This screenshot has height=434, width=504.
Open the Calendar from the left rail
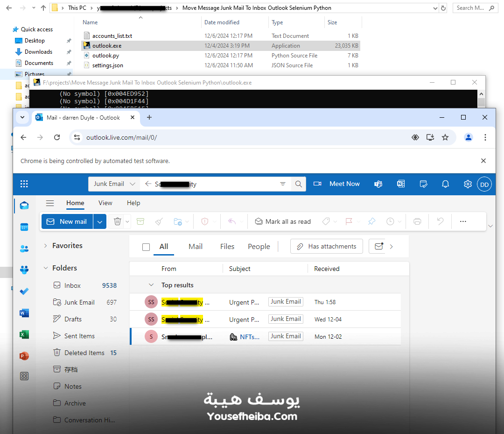(x=24, y=227)
